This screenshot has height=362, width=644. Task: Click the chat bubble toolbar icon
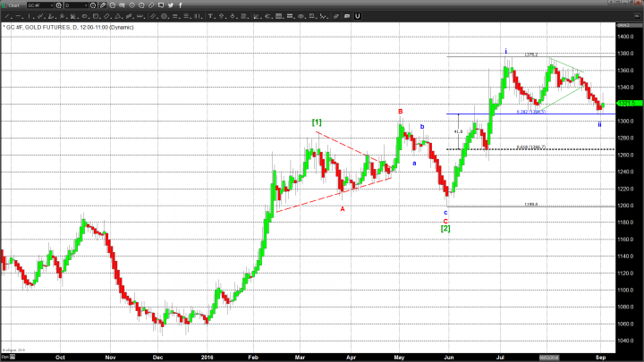[347, 16]
